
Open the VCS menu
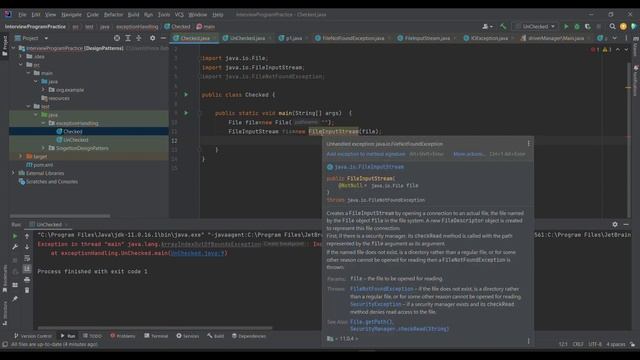pyautogui.click(x=179, y=14)
